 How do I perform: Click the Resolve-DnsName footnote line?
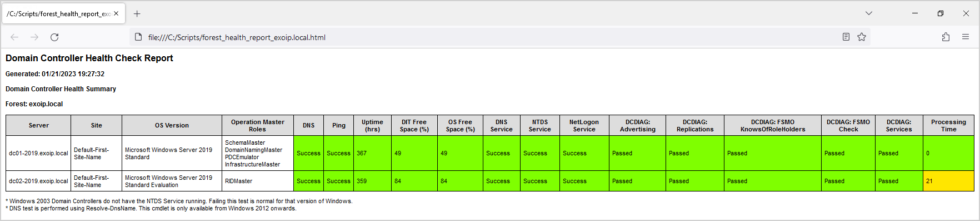[151, 208]
